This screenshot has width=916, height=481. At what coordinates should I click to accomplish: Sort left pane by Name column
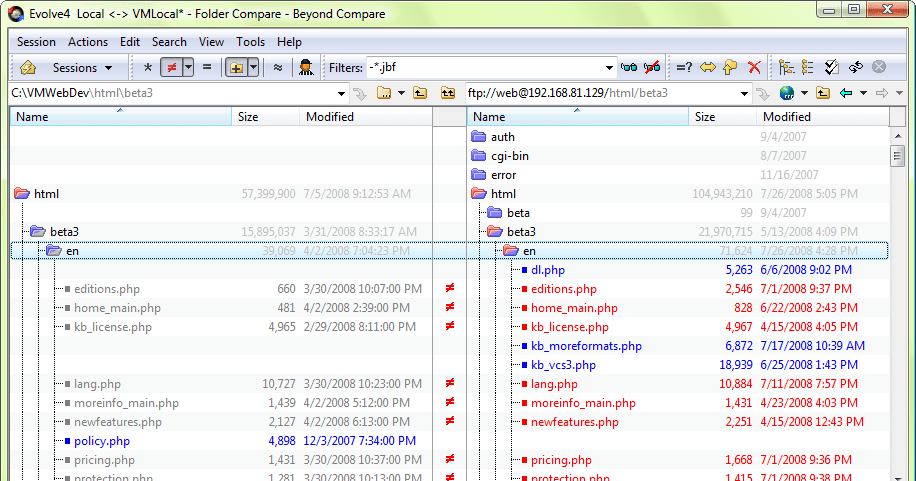120,117
